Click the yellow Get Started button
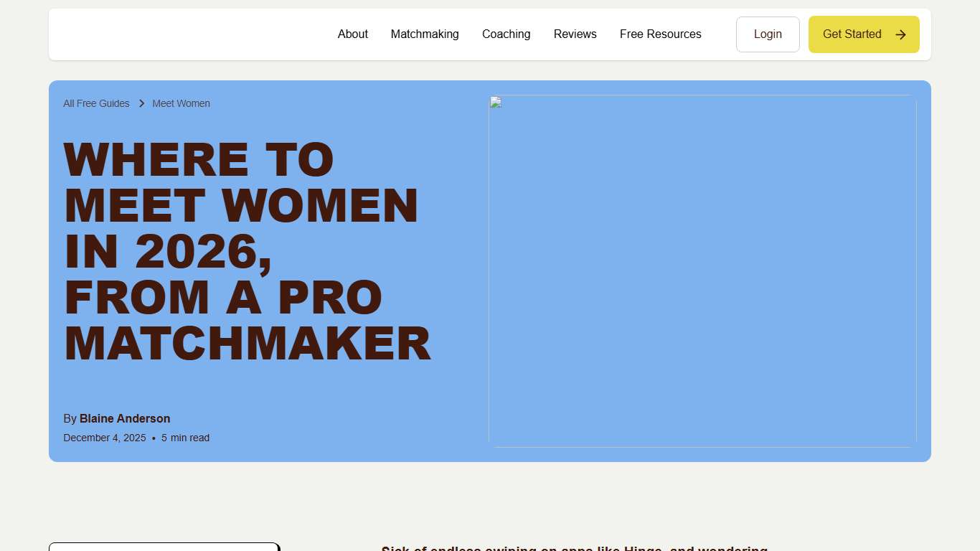 point(864,34)
